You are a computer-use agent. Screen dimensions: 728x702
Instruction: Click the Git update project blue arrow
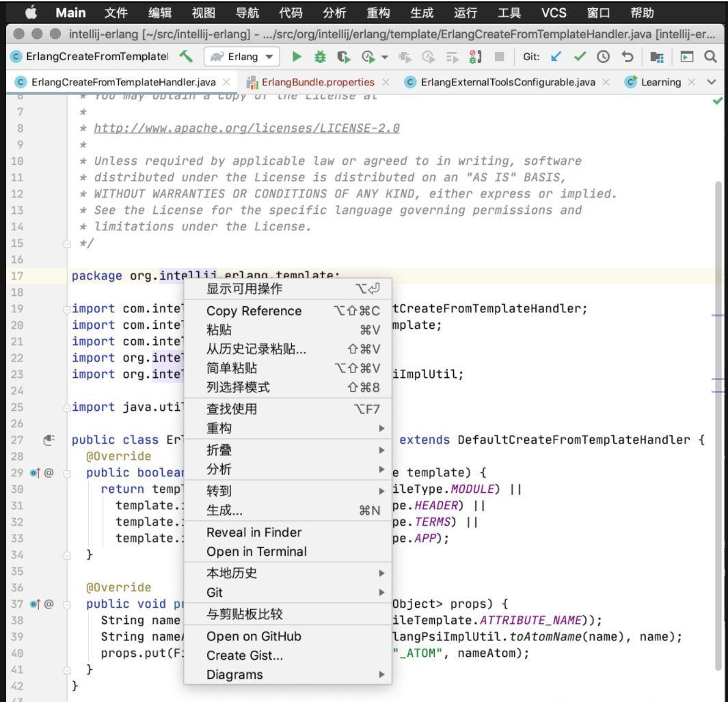[556, 57]
